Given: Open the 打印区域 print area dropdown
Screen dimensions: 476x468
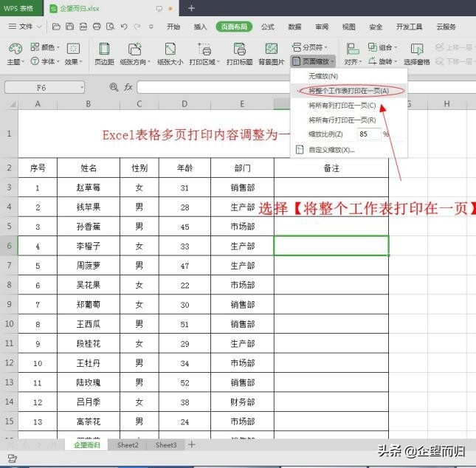Looking at the screenshot, I should pos(204,54).
